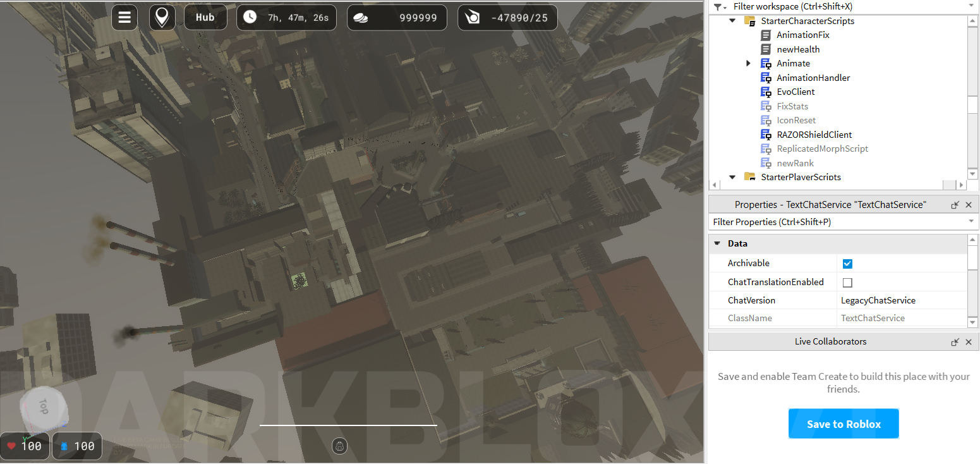Click the ClassName TextChatService value
The width and height of the screenshot is (980, 464).
(873, 318)
